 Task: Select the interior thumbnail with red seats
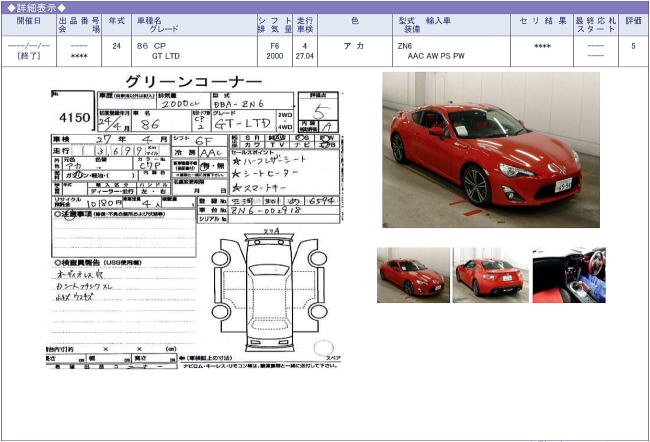569,275
